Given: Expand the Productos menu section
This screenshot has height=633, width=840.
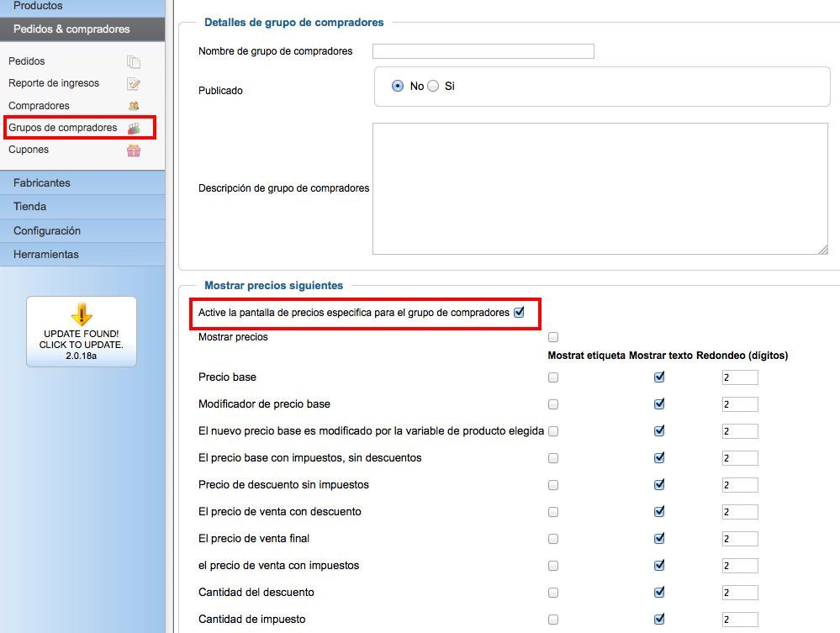Looking at the screenshot, I should coord(82,7).
